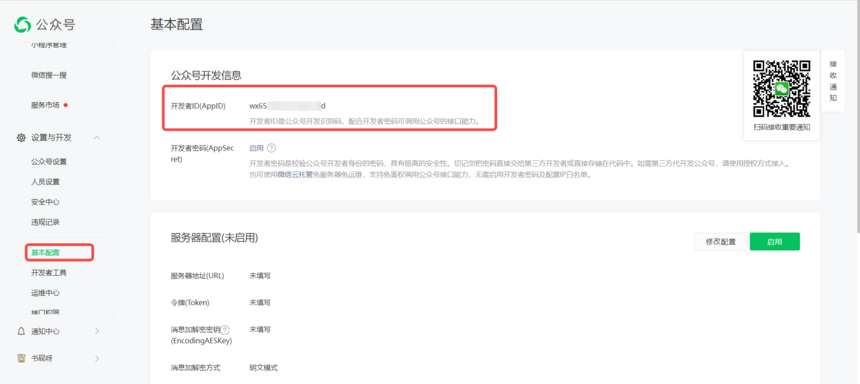
Task: Click the green 启用 button
Action: tap(774, 241)
